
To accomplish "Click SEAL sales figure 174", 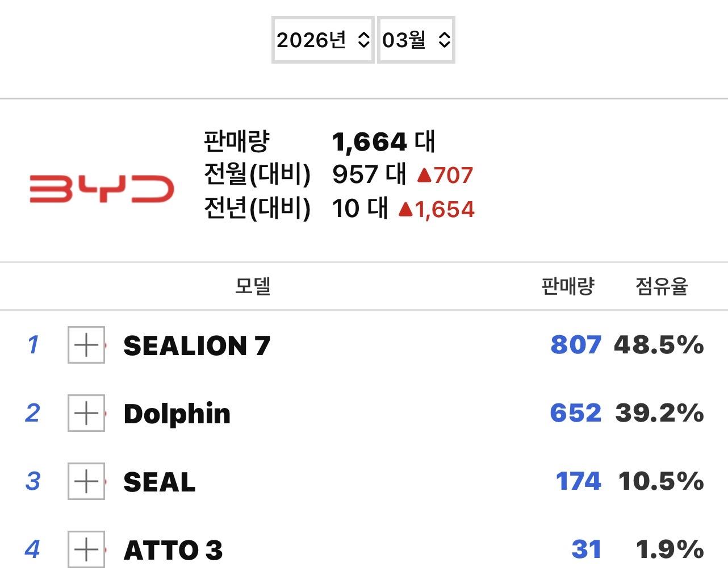I will 578,481.
